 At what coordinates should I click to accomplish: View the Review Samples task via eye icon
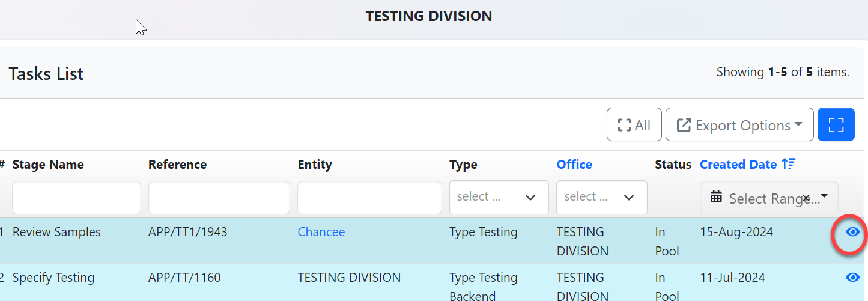tap(852, 232)
